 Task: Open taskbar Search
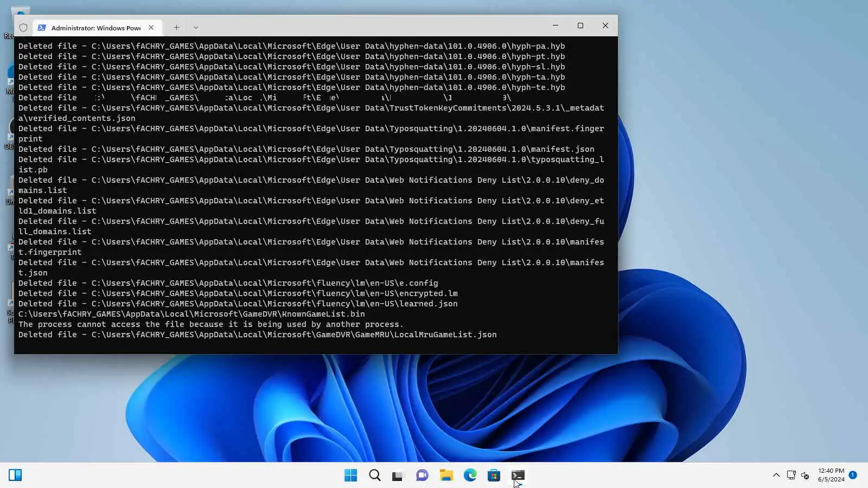pos(374,476)
